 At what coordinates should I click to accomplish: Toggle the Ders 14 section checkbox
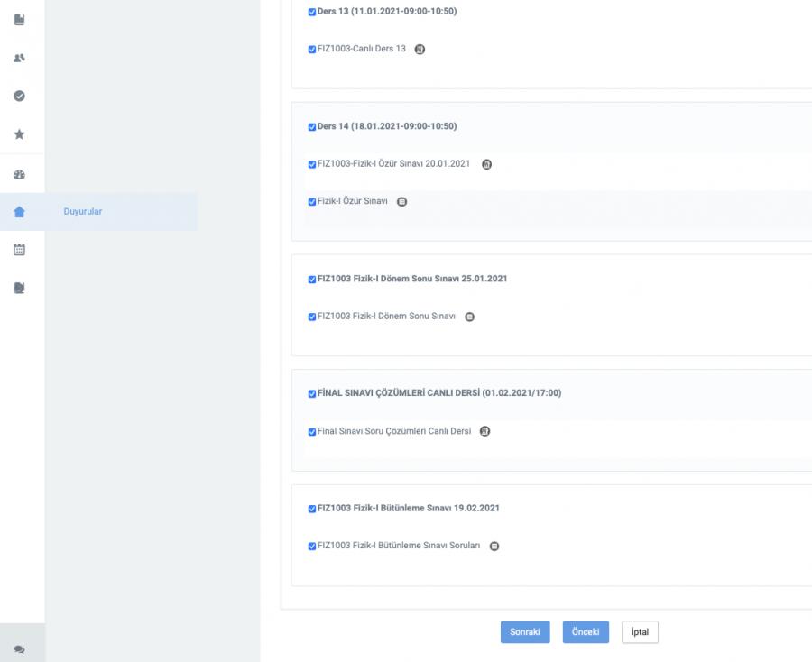(x=312, y=126)
